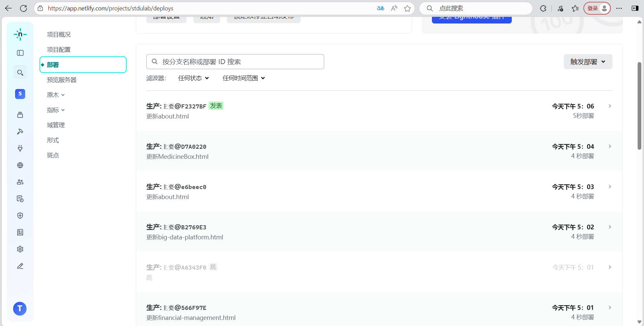Click the translate page icon in address bar

tap(381, 8)
